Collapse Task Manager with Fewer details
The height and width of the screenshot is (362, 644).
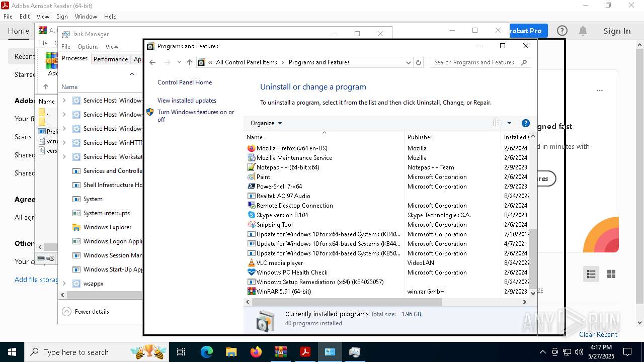pos(86,312)
